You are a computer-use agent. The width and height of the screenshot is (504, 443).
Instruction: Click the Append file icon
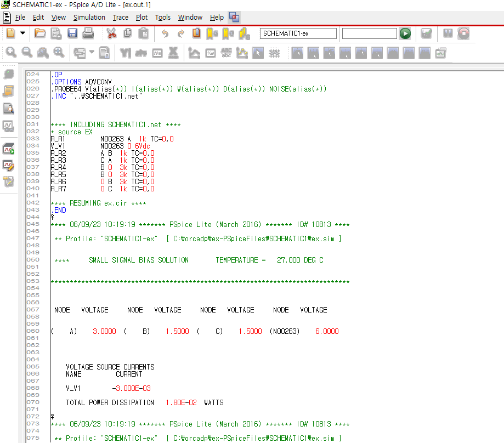click(x=56, y=33)
